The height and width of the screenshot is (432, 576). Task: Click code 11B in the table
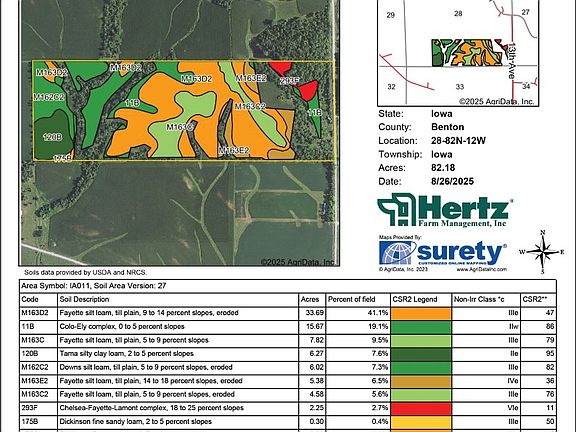[28, 327]
